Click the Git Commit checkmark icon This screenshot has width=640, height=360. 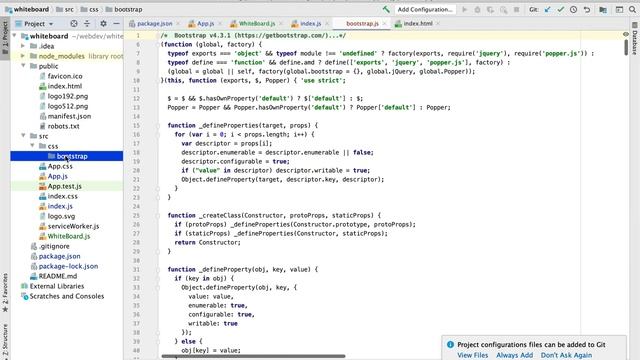point(560,9)
